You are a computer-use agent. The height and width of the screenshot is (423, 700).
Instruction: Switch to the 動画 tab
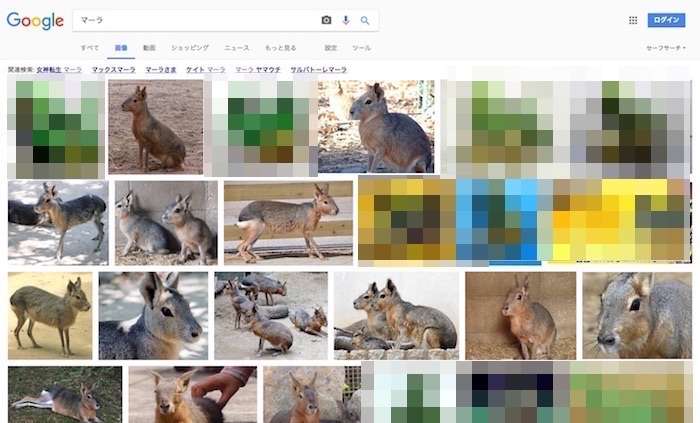(x=149, y=47)
